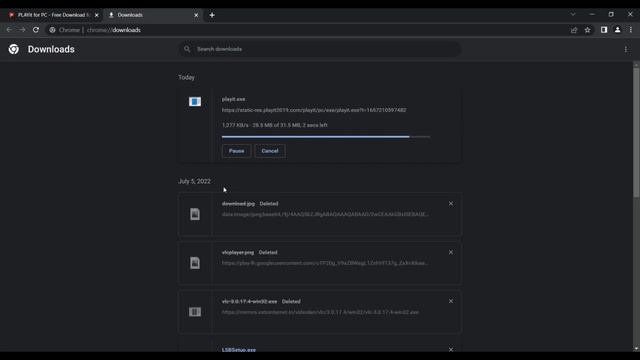Screen dimensions: 640x360
Task: Close the PLAYit for PC tab
Action: point(97,15)
